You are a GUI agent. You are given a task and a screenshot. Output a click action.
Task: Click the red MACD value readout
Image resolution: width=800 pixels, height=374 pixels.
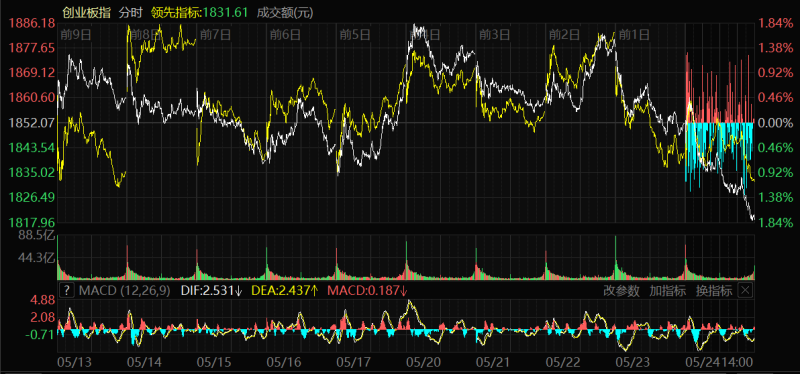pos(367,291)
